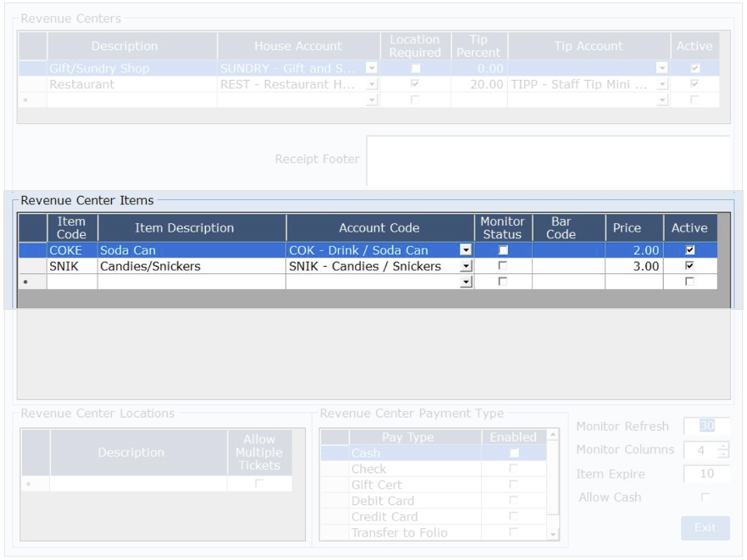Select the COKE row header selector
The height and width of the screenshot is (560, 747).
[33, 250]
